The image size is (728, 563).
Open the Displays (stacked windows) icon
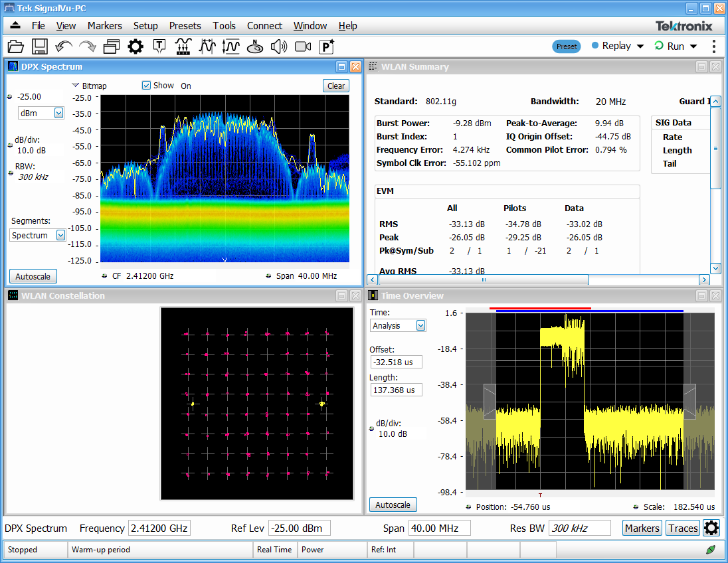111,46
